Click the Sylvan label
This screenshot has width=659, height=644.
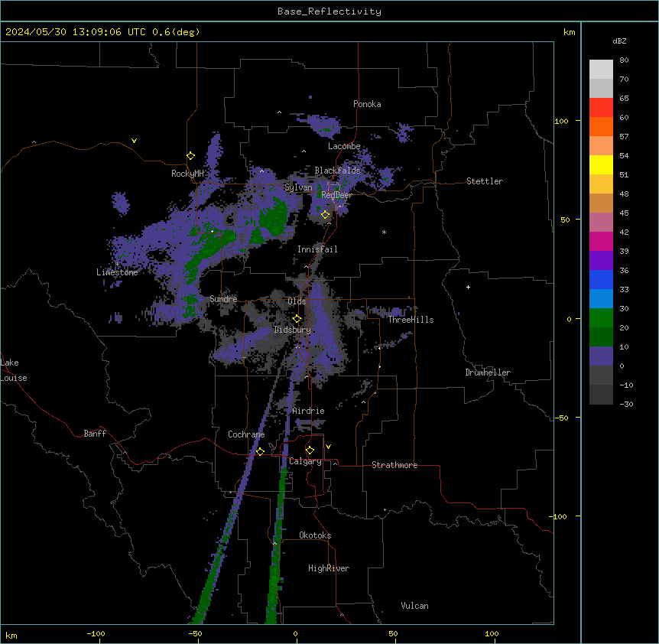tap(298, 187)
